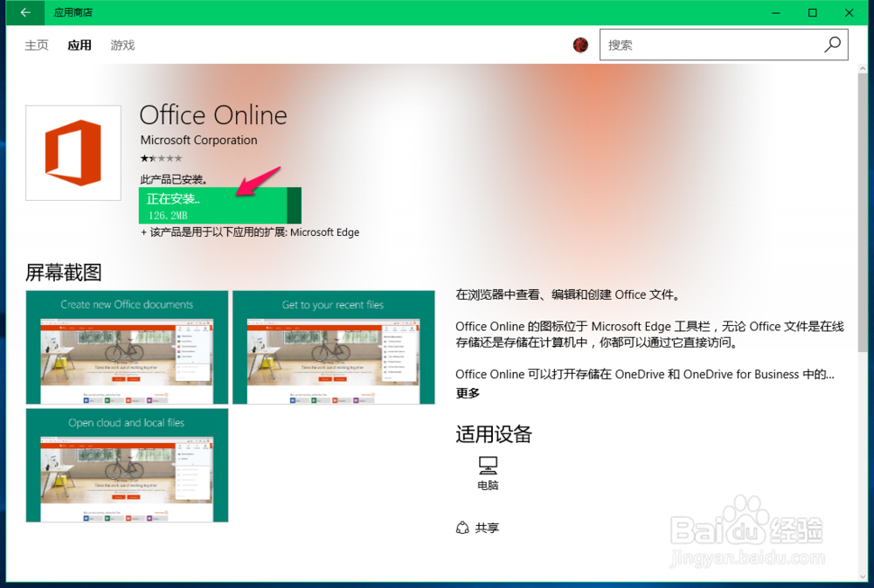The height and width of the screenshot is (588, 874).
Task: Open the user account avatar
Action: point(580,45)
